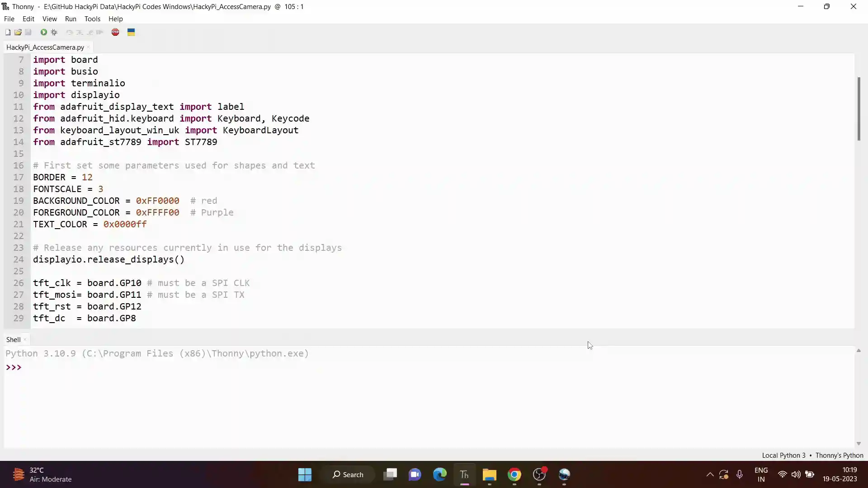Close the HackyPi_AccessCamera.py tab

pyautogui.click(x=88, y=47)
